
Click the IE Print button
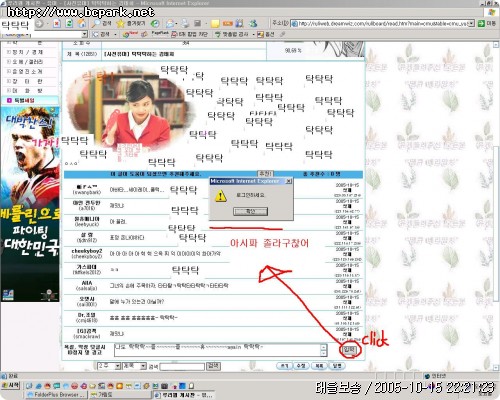185,24
